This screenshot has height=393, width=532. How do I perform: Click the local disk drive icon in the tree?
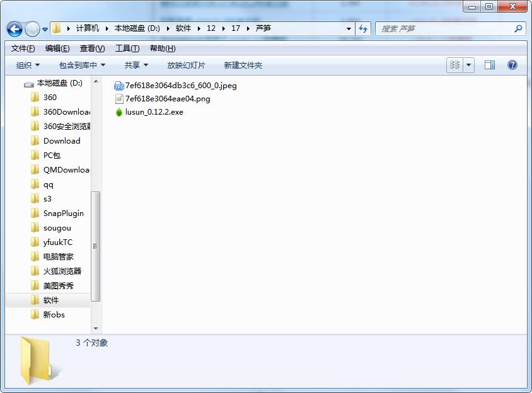[x=29, y=84]
